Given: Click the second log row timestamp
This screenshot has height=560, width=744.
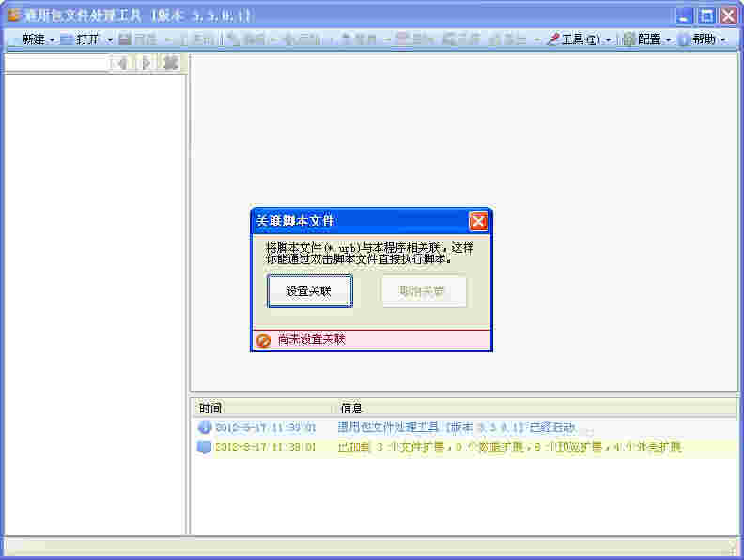Looking at the screenshot, I should coord(265,447).
